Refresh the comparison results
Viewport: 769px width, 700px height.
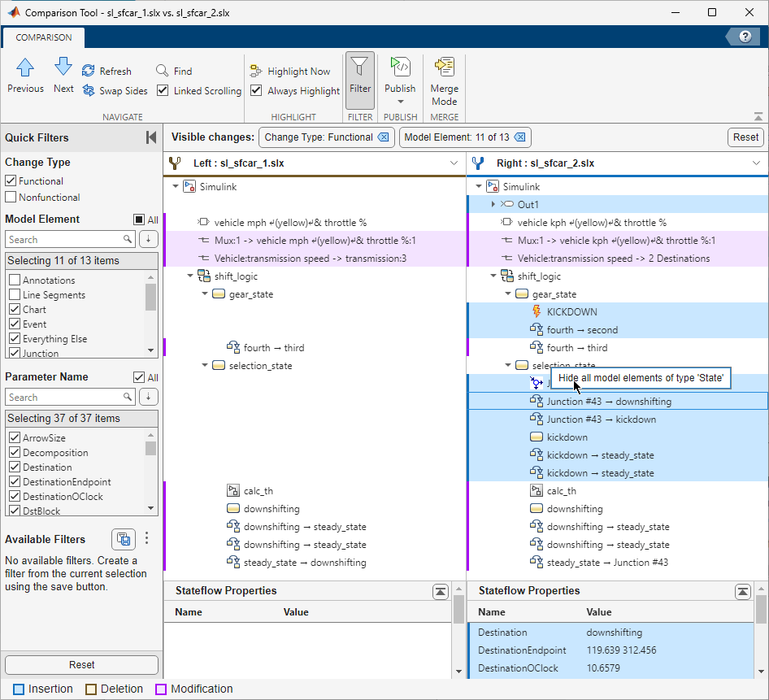[x=114, y=71]
